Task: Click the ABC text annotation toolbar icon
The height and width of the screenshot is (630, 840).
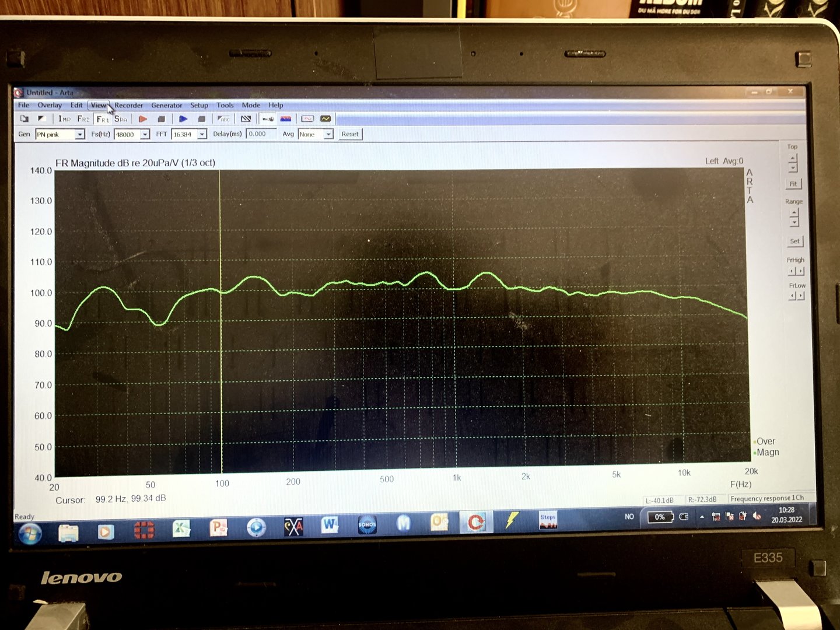Action: (224, 119)
